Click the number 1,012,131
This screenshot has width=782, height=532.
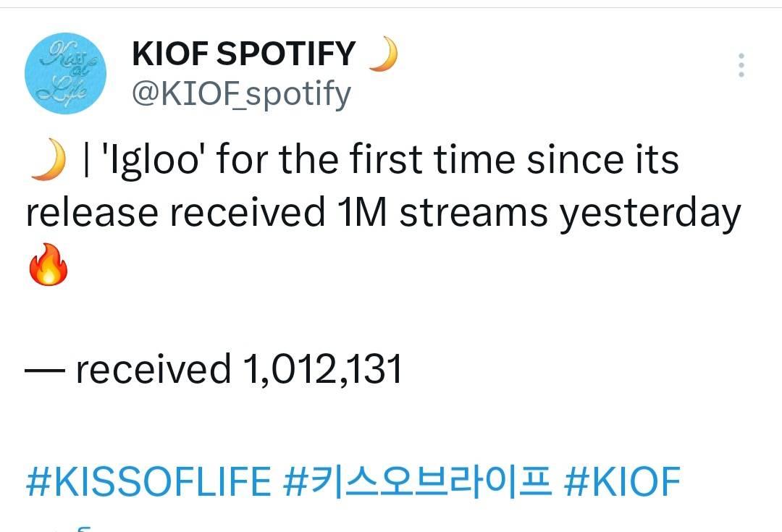pyautogui.click(x=322, y=369)
